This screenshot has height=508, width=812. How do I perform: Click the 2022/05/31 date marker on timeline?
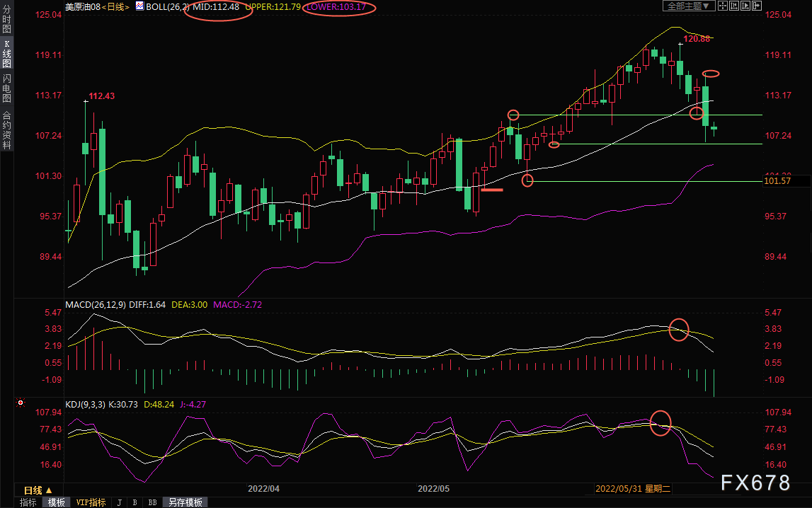tap(632, 489)
